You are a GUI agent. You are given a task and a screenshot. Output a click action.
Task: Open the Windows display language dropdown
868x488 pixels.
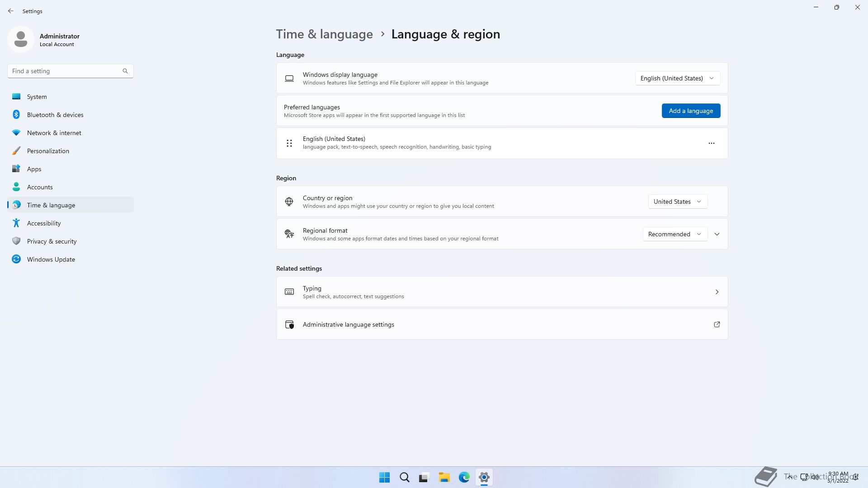click(677, 78)
